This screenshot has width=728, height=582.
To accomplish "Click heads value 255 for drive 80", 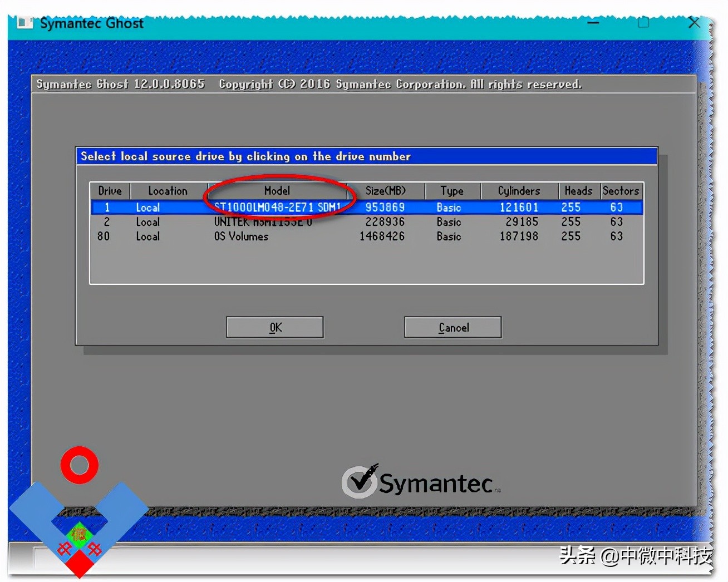I will (571, 236).
